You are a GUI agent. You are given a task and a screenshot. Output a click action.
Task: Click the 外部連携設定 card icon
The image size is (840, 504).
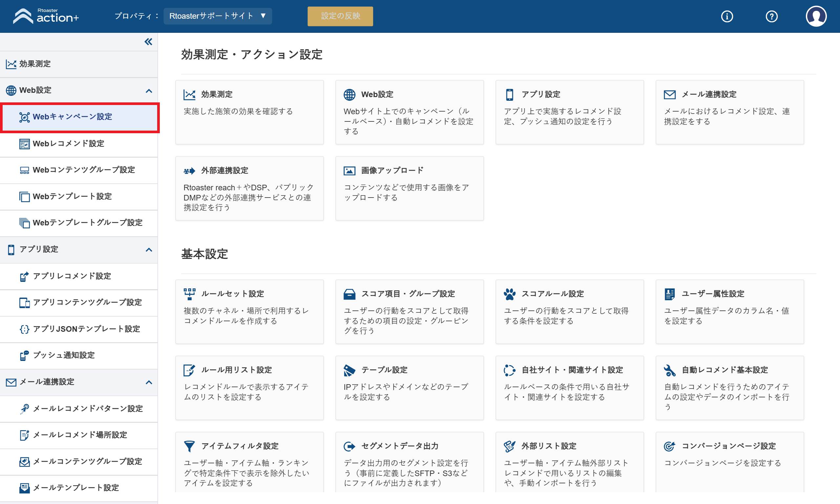[x=189, y=171]
